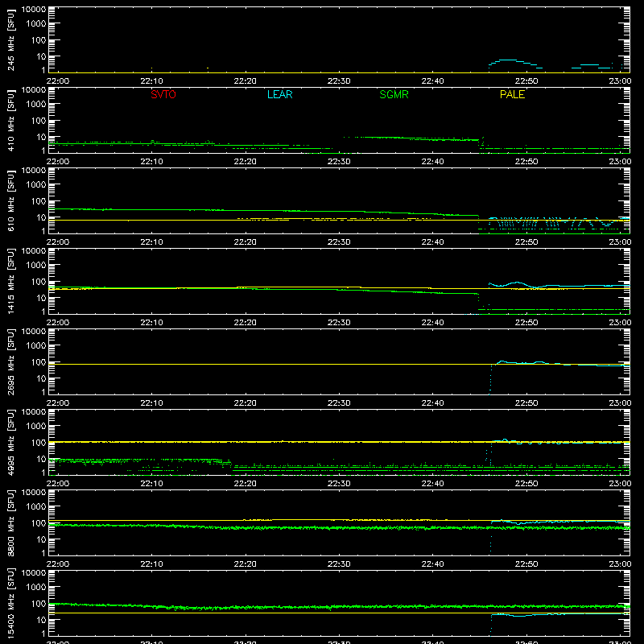Click the 22:20 time label under 4995 MHz panel
Image resolution: width=644 pixels, height=644 pixels.
(x=246, y=484)
